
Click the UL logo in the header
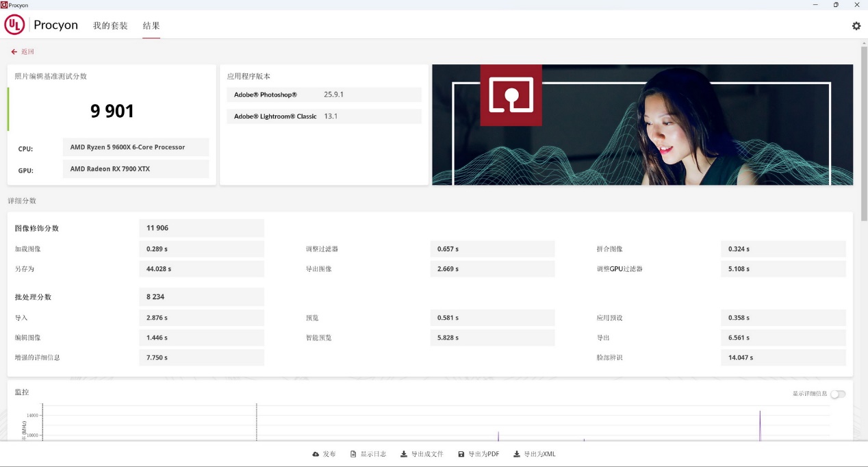point(14,25)
